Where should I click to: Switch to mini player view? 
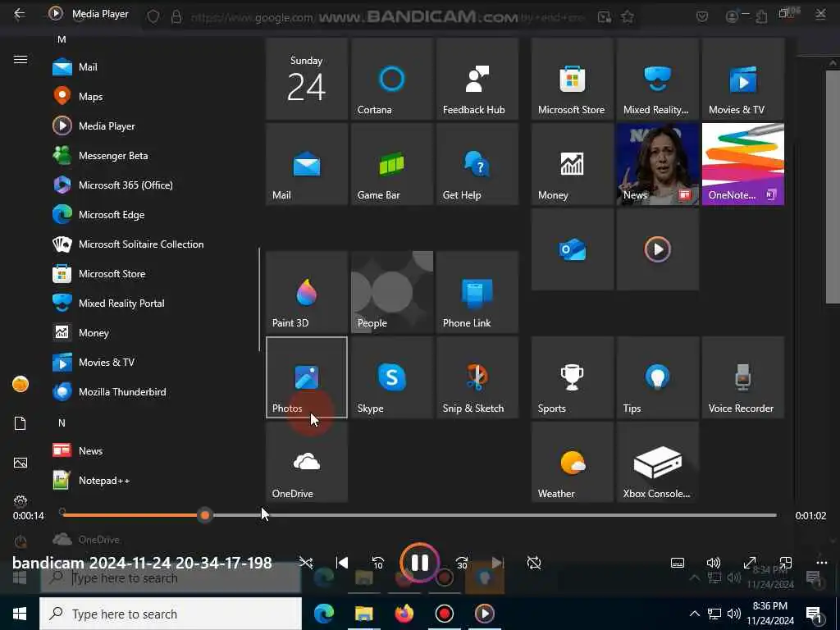pos(785,563)
